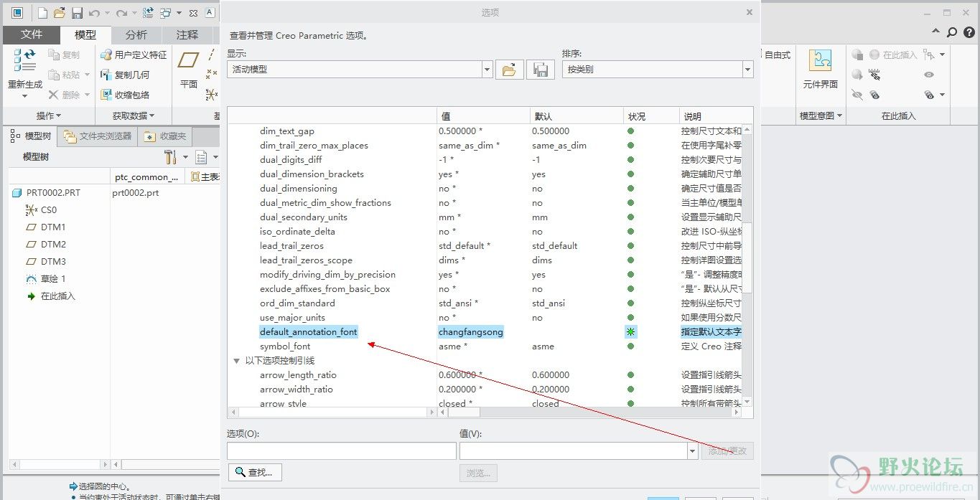Select the 文件夹浏览器 tab
980x500 pixels.
click(x=98, y=136)
